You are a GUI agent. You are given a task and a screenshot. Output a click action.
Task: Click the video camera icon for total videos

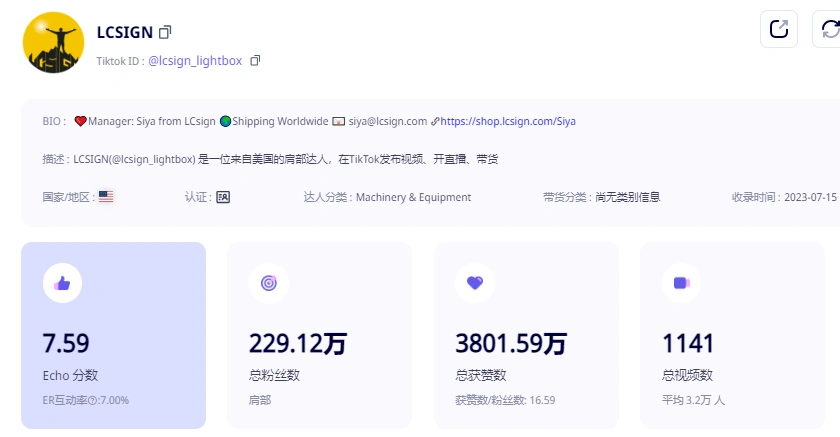681,283
